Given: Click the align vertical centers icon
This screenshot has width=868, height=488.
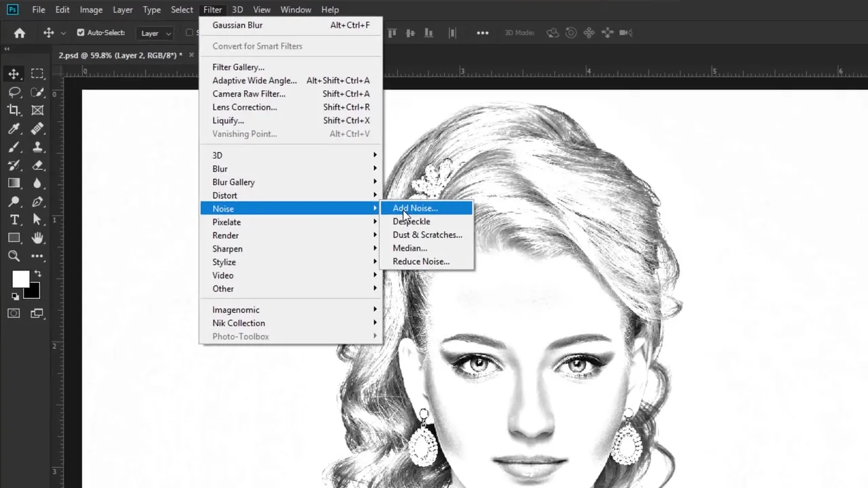Looking at the screenshot, I should click(x=410, y=33).
